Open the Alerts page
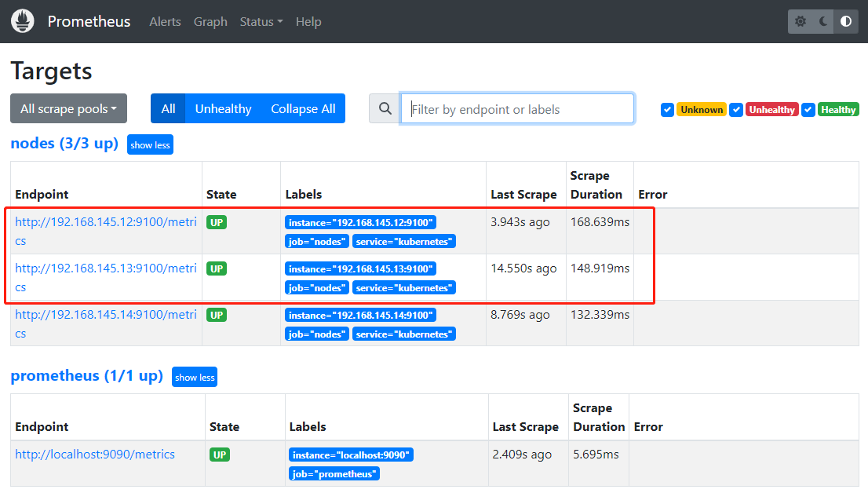This screenshot has height=493, width=868. (x=165, y=22)
